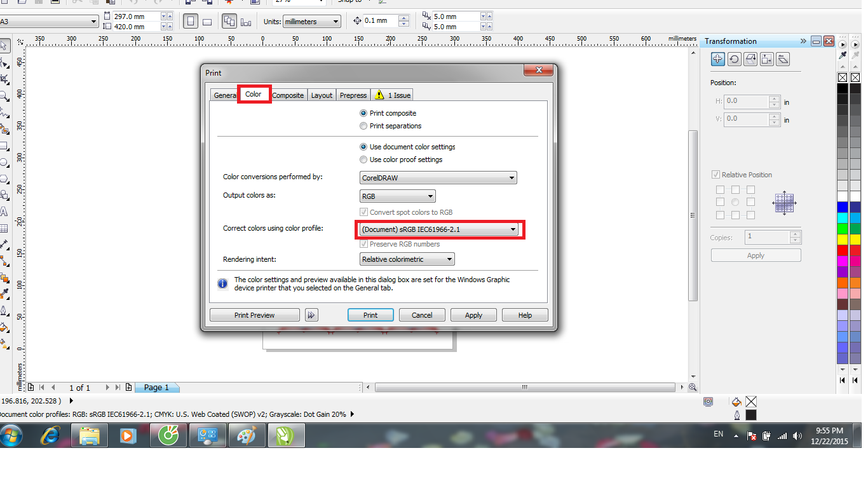This screenshot has height=488, width=868.
Task: Click the Rotate transformation icon
Action: [734, 59]
